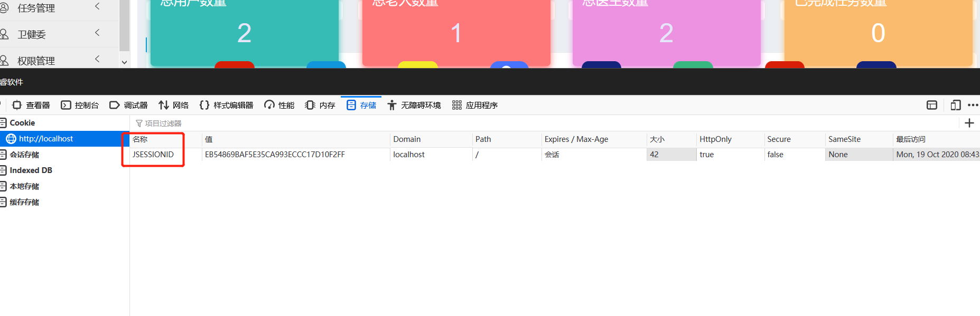This screenshot has width=980, height=316.
Task: Click the purple card showing 2
Action: 666,33
